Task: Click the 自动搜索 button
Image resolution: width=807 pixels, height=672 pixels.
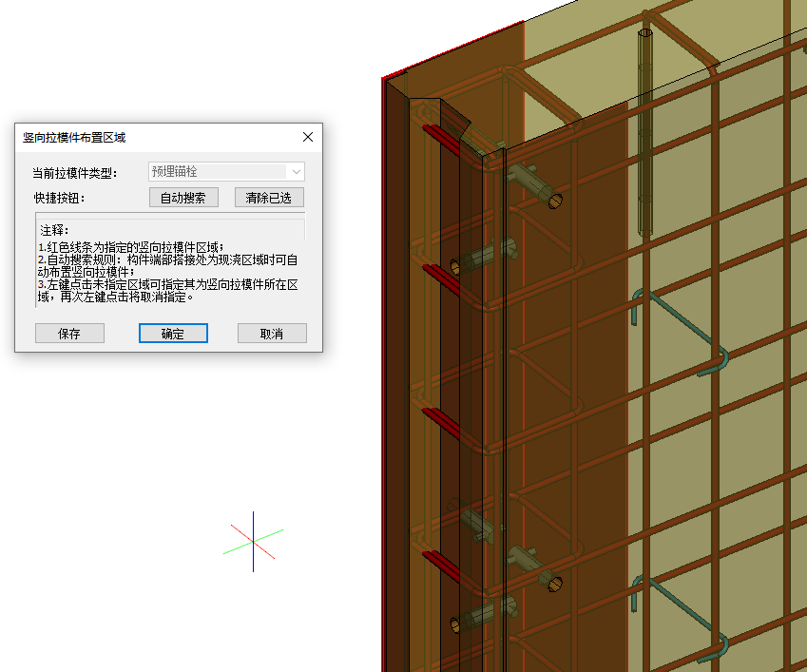Action: (183, 198)
